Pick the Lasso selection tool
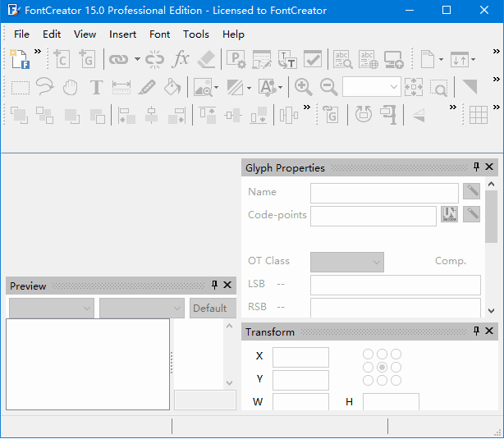Viewport: 504px width, 439px height. coord(44,86)
